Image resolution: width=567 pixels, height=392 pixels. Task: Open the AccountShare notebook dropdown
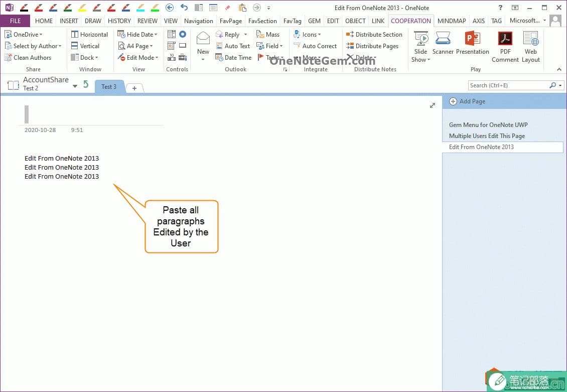coord(75,86)
